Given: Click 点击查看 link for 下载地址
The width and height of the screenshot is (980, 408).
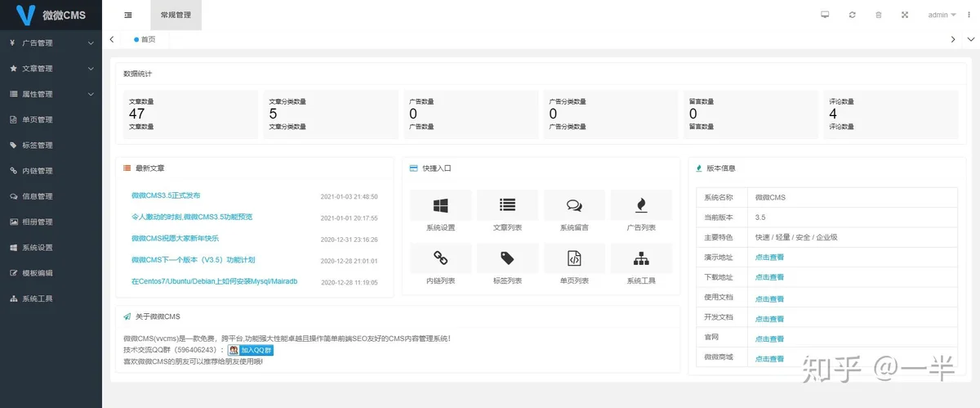Looking at the screenshot, I should click(x=769, y=277).
